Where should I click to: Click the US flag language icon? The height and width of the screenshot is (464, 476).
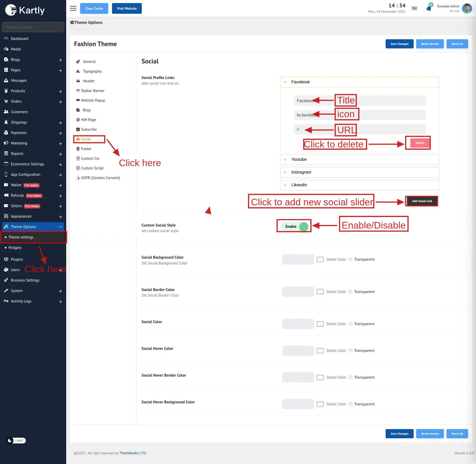(414, 8)
